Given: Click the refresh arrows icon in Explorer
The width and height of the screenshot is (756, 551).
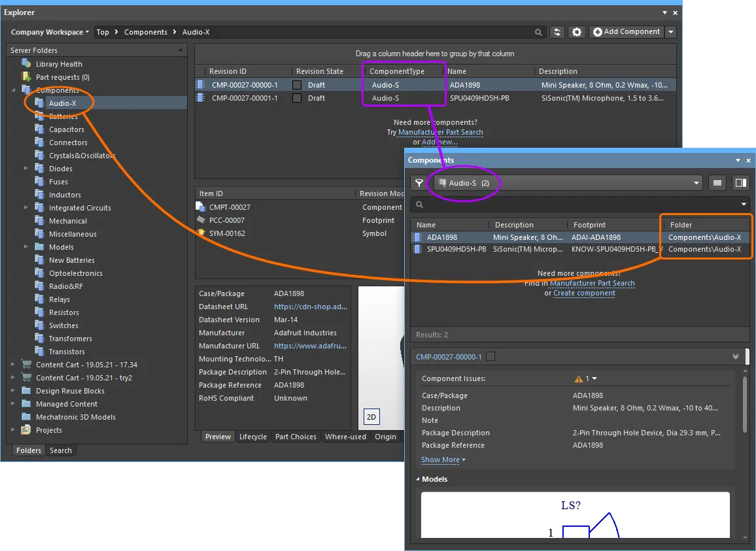Looking at the screenshot, I should click(x=557, y=32).
